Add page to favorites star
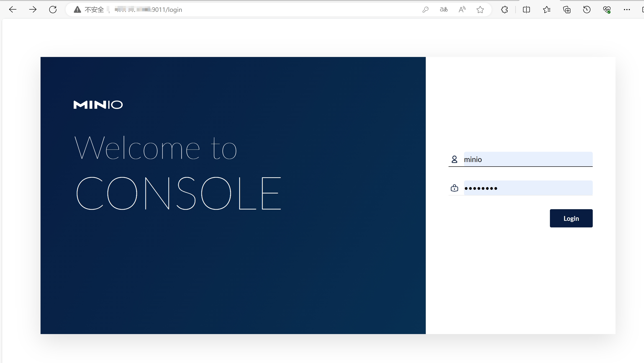Viewport: 644px width, 363px height. 480,10
